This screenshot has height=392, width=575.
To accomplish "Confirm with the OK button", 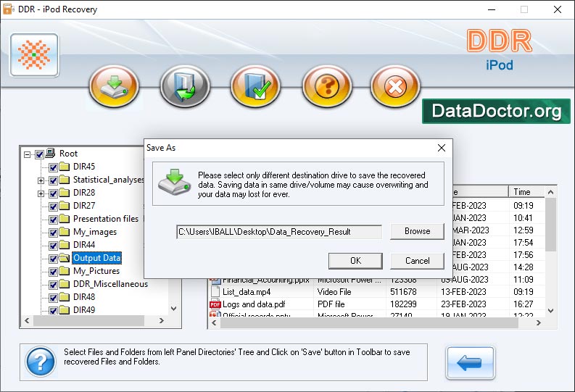I will [x=356, y=261].
